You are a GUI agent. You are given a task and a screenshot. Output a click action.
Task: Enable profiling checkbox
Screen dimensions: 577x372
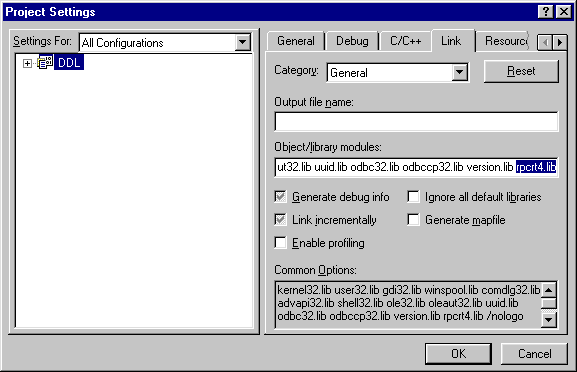click(280, 243)
